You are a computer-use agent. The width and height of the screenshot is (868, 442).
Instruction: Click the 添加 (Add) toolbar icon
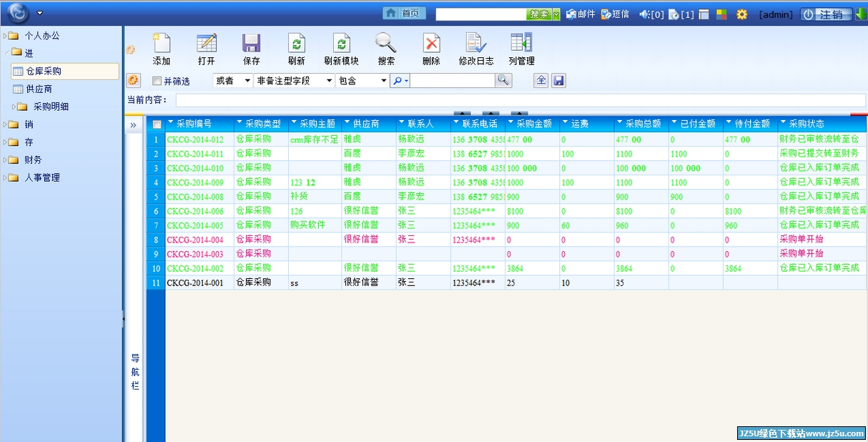click(x=162, y=44)
